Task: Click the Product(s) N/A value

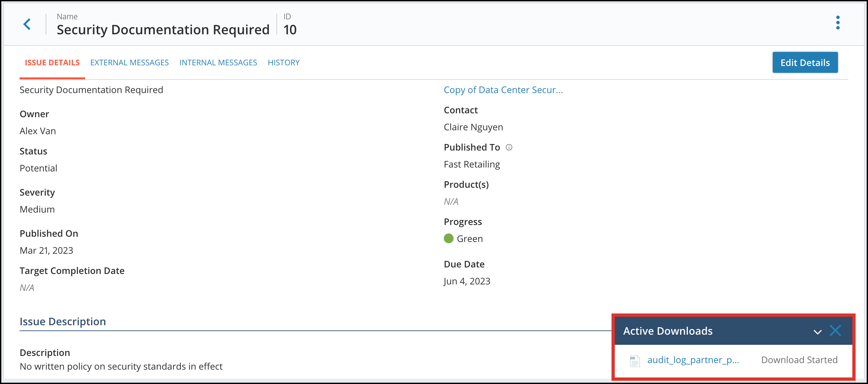Action: point(451,201)
